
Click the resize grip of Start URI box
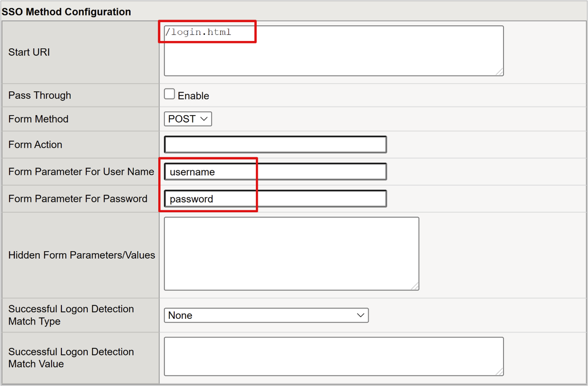coord(500,72)
